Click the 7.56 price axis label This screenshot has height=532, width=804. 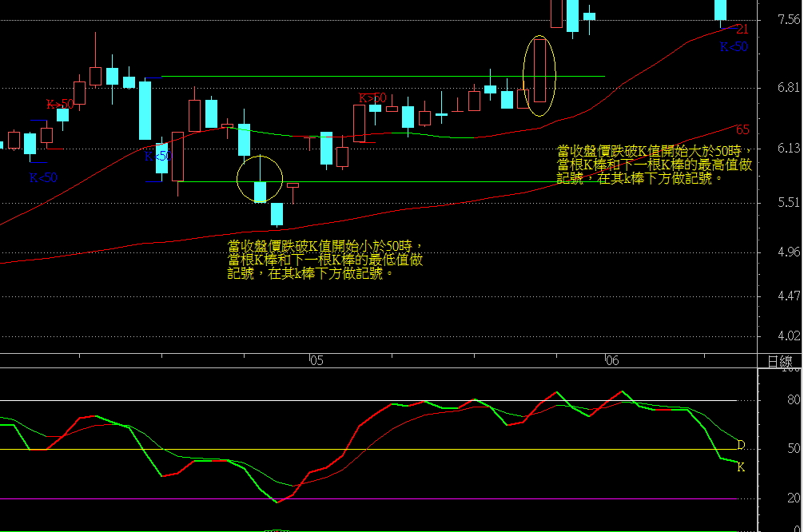[789, 20]
